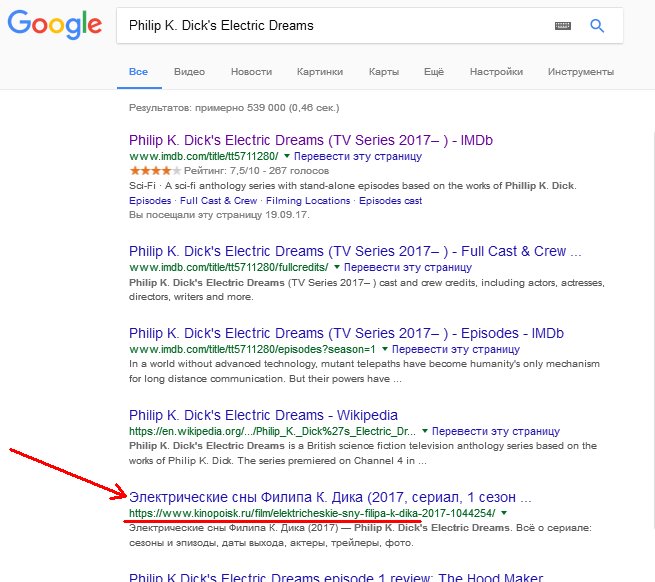Click the star rating of the IMDb result
Image resolution: width=655 pixels, height=582 pixels.
[155, 171]
